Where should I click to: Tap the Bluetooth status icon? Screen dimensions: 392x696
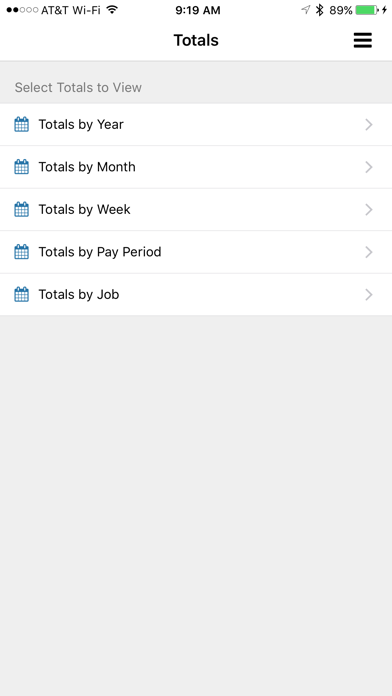pyautogui.click(x=319, y=10)
